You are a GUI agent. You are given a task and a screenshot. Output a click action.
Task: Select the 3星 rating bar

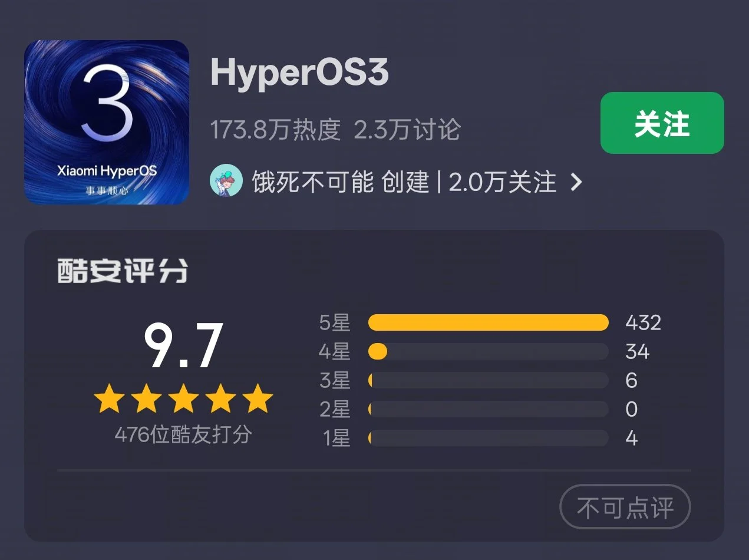(488, 380)
